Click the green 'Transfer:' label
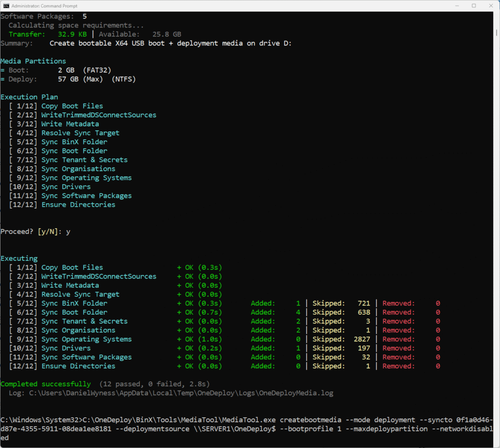The image size is (500, 448). pos(27,34)
